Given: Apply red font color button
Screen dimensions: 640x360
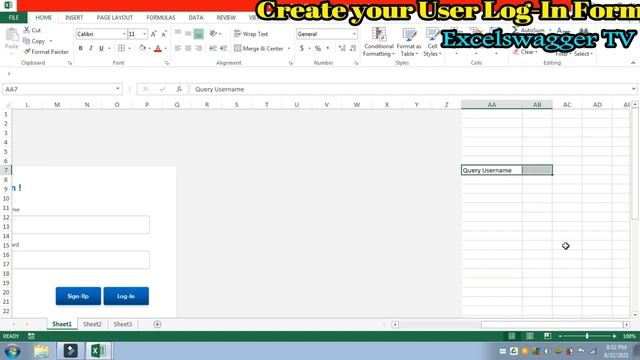Looking at the screenshot, I should pyautogui.click(x=158, y=49).
